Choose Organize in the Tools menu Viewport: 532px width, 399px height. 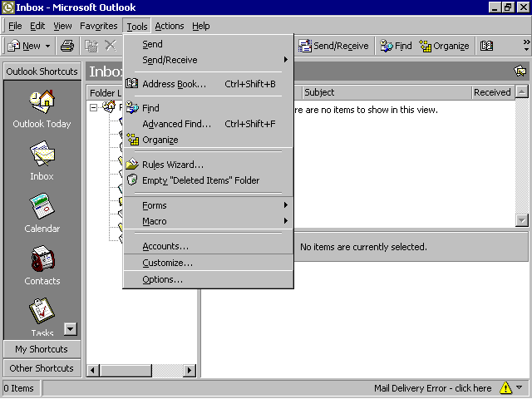(208, 140)
